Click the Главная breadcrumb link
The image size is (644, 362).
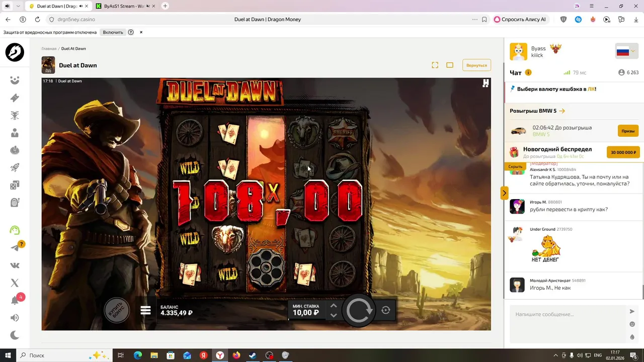point(49,49)
